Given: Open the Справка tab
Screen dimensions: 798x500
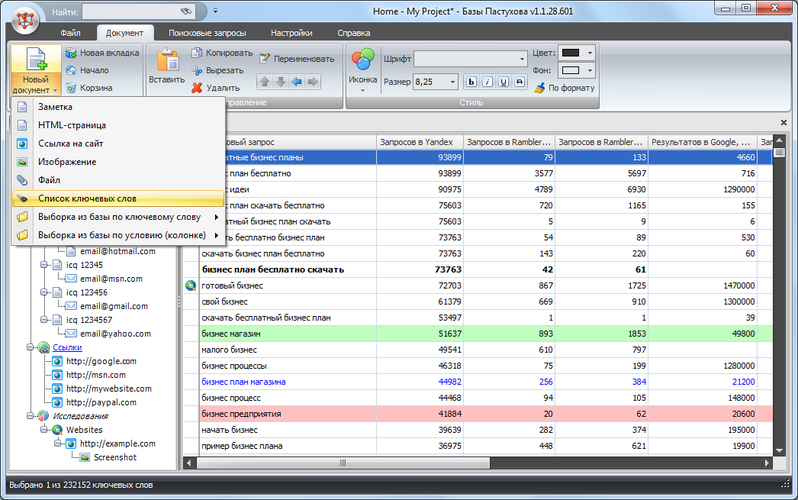Looking at the screenshot, I should coord(353,33).
